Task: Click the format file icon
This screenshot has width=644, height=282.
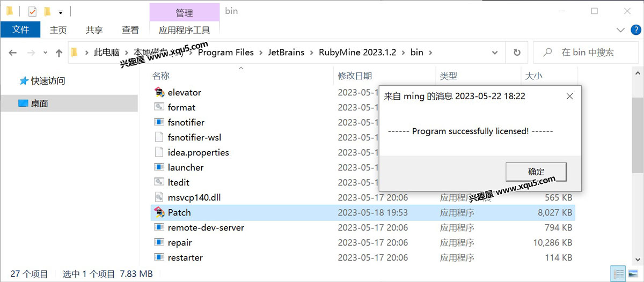Action: pos(159,107)
